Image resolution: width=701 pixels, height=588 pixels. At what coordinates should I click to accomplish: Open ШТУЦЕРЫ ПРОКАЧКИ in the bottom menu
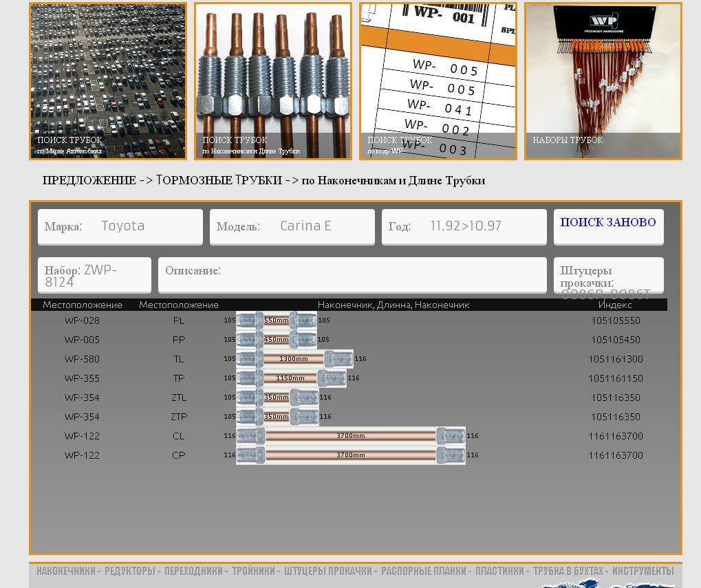tap(327, 571)
